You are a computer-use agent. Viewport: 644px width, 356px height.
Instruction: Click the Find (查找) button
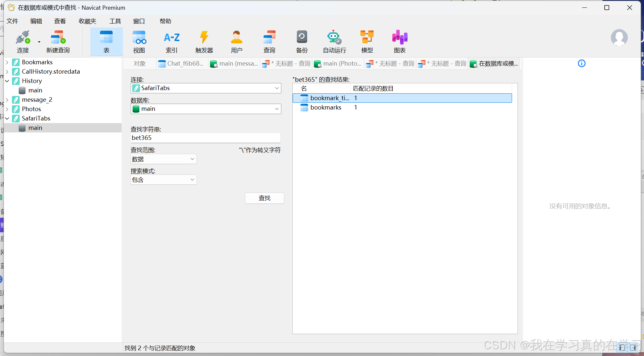coord(264,198)
